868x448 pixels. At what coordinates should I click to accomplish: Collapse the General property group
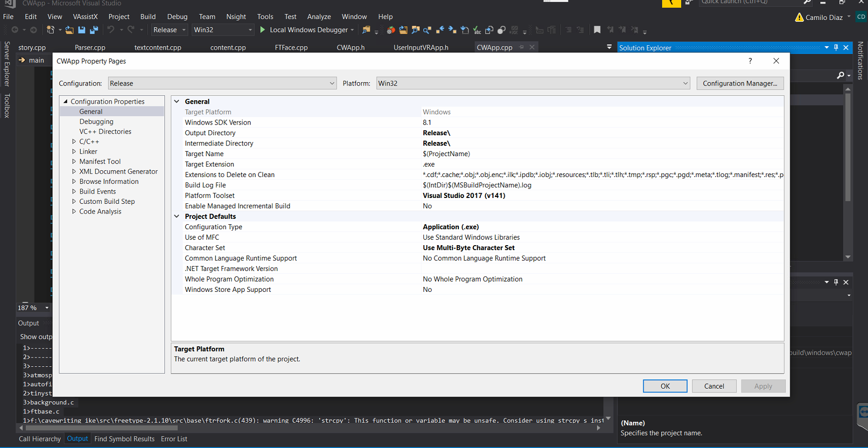pyautogui.click(x=177, y=101)
